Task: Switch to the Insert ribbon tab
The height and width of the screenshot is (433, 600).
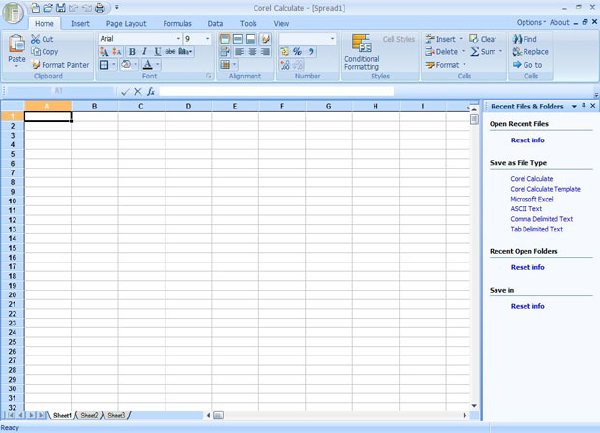Action: (x=80, y=24)
